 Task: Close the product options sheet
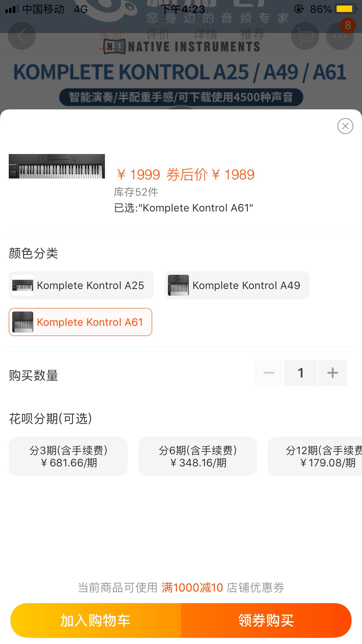[x=345, y=126]
